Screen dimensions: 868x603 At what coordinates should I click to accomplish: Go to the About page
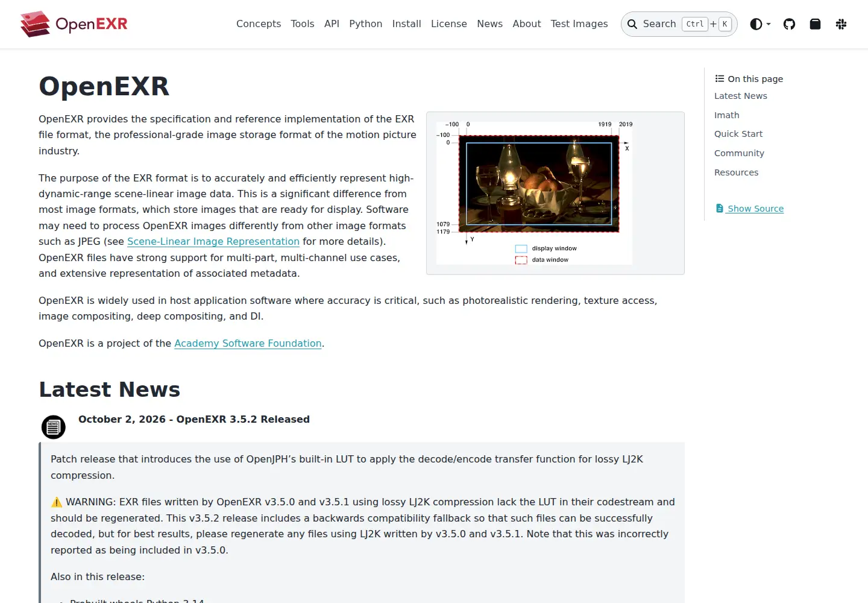click(526, 24)
